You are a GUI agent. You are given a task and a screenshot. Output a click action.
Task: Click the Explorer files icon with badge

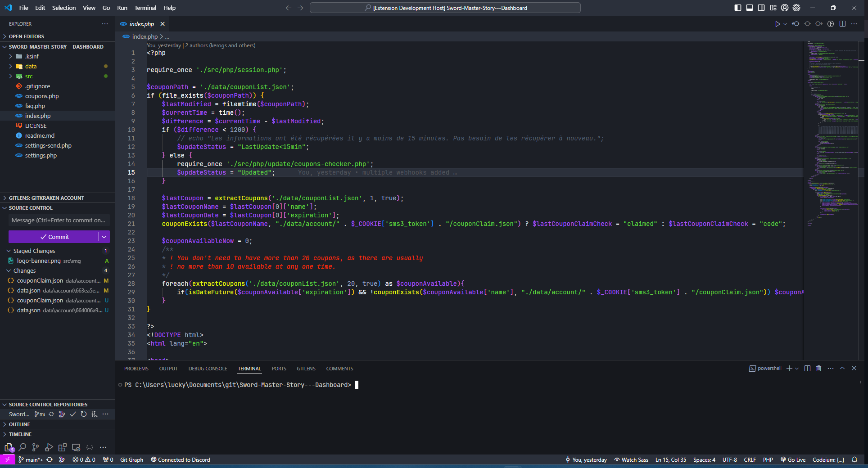(x=9, y=447)
